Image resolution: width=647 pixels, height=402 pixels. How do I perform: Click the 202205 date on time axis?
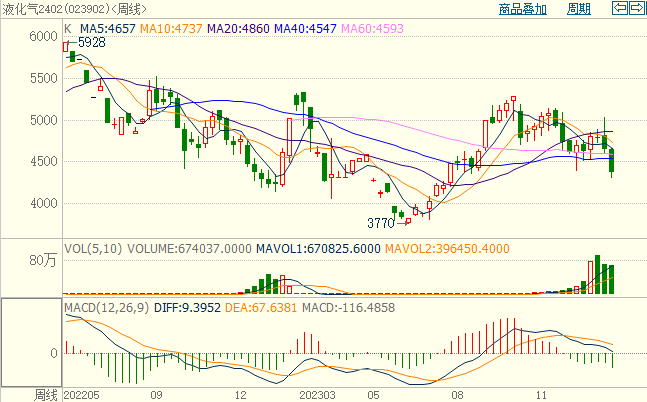click(x=84, y=395)
